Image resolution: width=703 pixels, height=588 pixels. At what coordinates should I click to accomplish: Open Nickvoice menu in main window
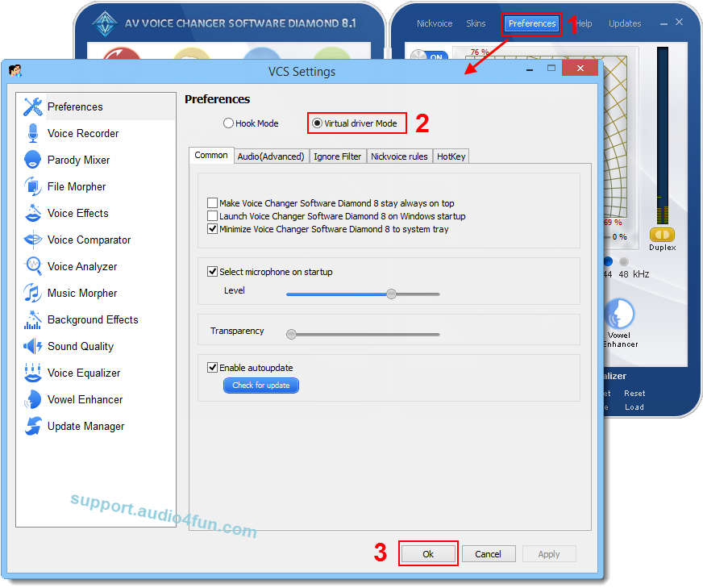[x=435, y=23]
